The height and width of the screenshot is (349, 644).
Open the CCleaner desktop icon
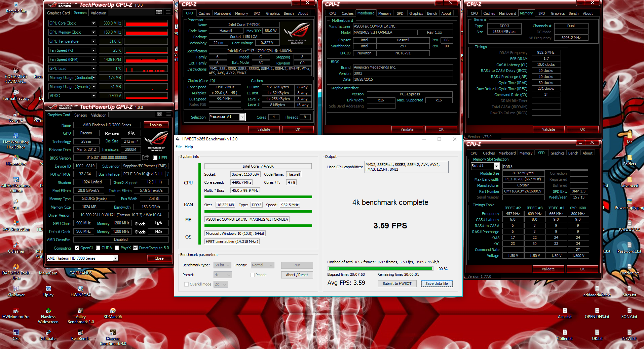click(16, 248)
